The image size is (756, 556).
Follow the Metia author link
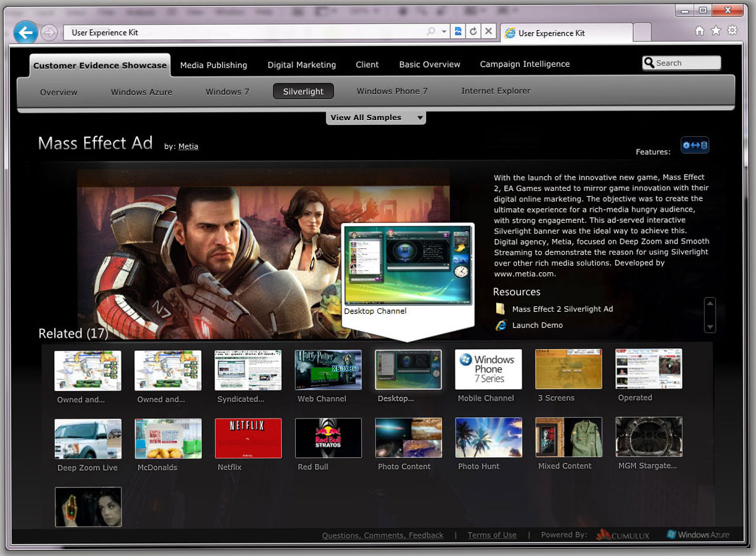coord(188,146)
